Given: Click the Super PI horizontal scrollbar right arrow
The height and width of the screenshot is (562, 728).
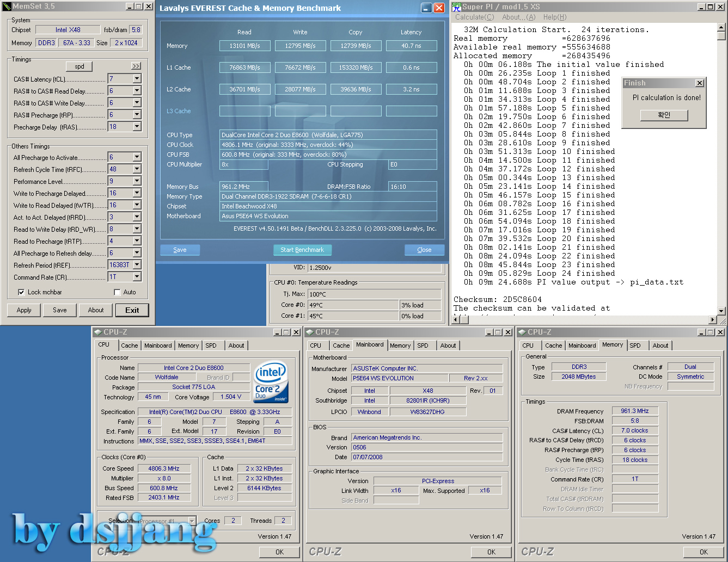Looking at the screenshot, I should (x=713, y=320).
